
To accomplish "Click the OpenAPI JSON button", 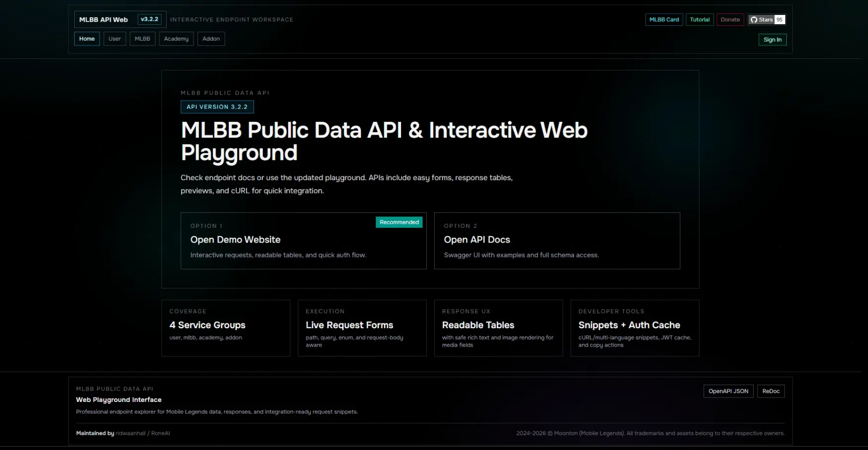I will pos(728,391).
